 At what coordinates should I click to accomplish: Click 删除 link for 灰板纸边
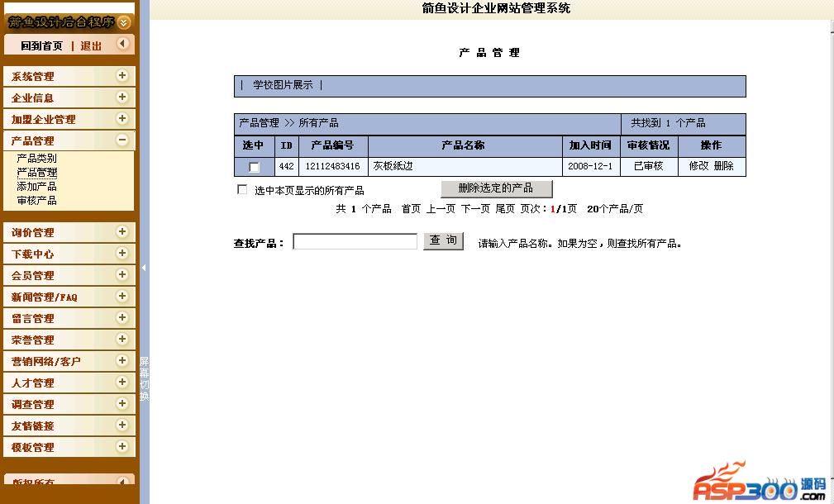coord(724,166)
